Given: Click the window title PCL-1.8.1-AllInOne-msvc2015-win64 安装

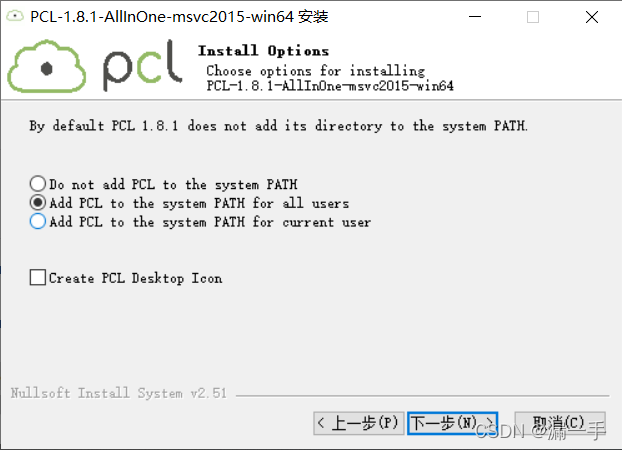Looking at the screenshot, I should (179, 17).
